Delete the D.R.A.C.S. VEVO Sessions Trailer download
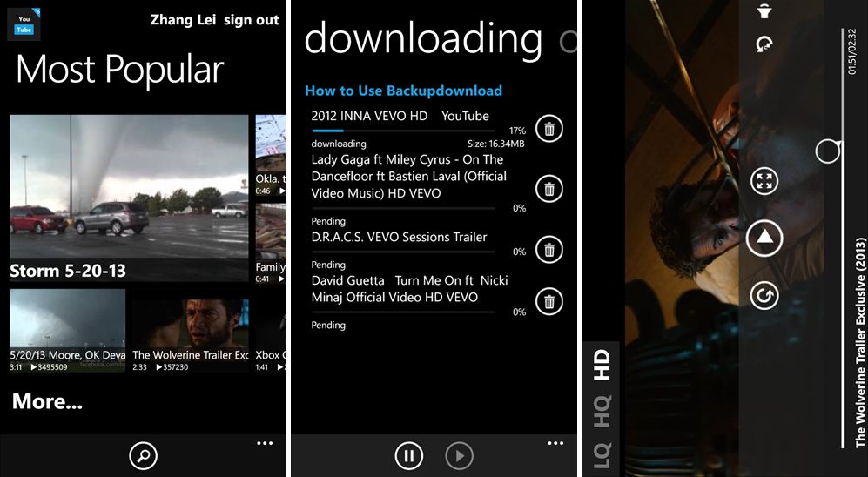The image size is (868, 477). pyautogui.click(x=549, y=250)
